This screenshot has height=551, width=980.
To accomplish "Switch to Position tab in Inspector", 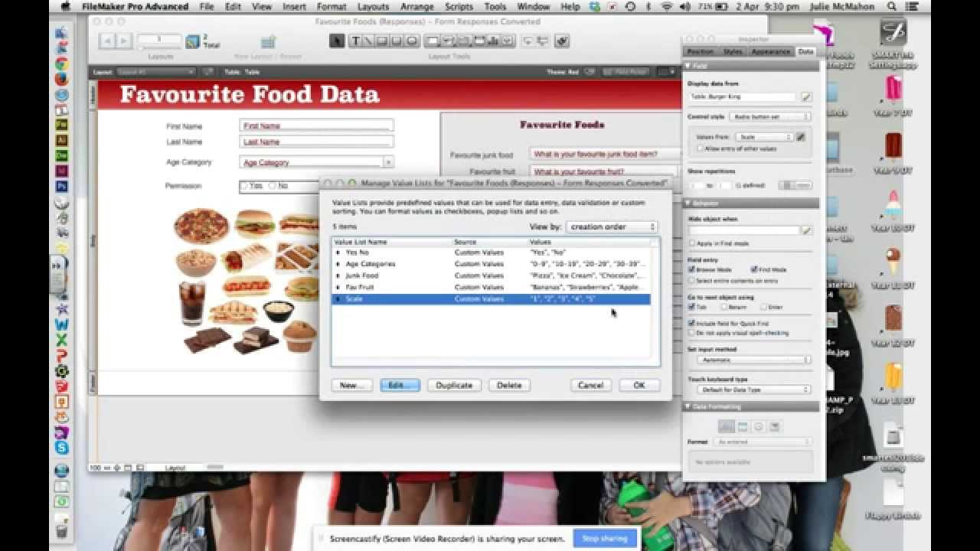I will (700, 51).
